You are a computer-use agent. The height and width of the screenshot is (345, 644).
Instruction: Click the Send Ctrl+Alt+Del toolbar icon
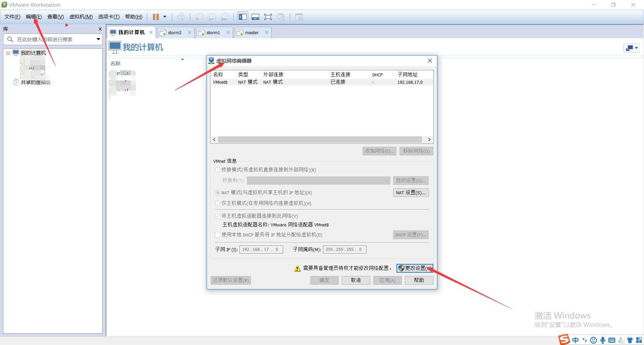[x=181, y=17]
